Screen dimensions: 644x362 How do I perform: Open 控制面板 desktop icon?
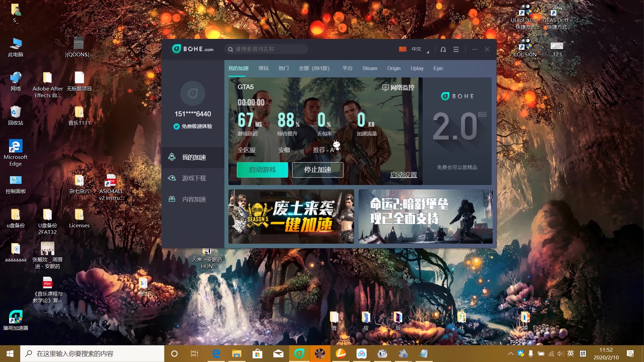click(15, 184)
